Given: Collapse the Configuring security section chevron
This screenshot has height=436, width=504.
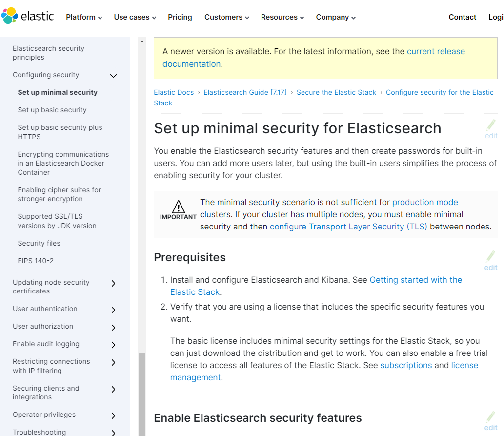Looking at the screenshot, I should point(113,76).
